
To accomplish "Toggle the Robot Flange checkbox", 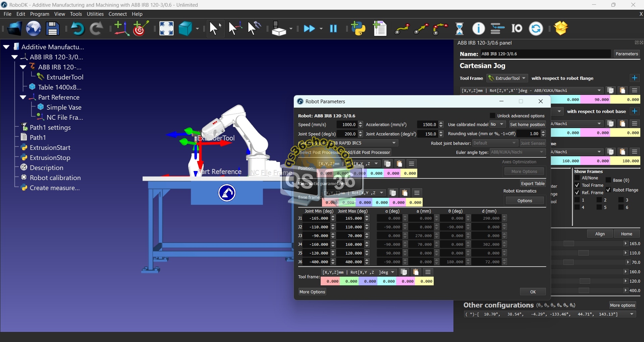I will click(608, 190).
